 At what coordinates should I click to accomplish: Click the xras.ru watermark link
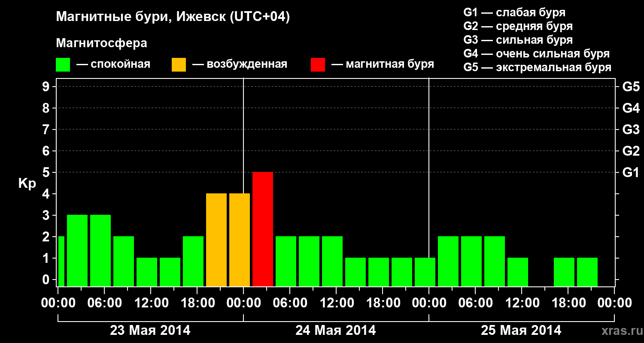click(620, 331)
